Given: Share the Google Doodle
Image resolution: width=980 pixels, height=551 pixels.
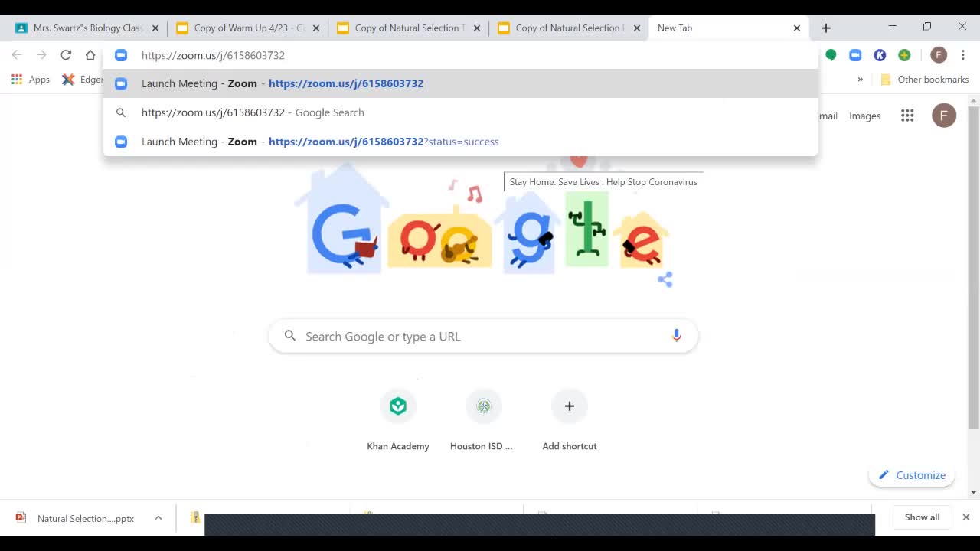Looking at the screenshot, I should (x=665, y=279).
